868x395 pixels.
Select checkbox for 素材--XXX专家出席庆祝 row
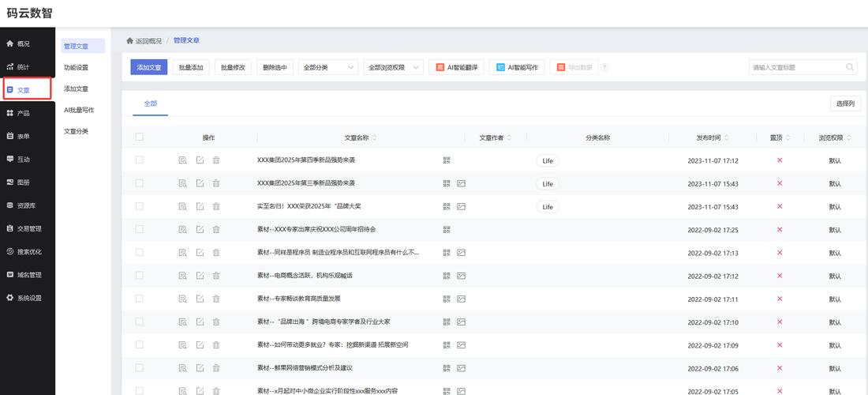[140, 230]
